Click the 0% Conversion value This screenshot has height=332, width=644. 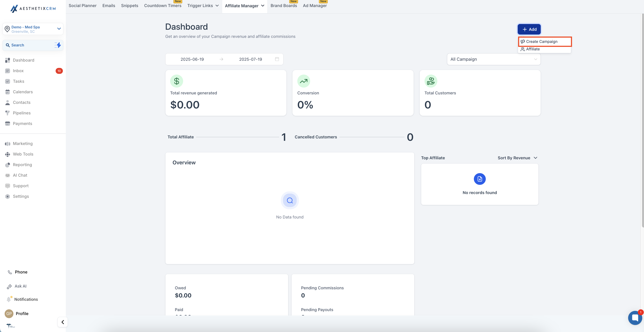pos(305,105)
